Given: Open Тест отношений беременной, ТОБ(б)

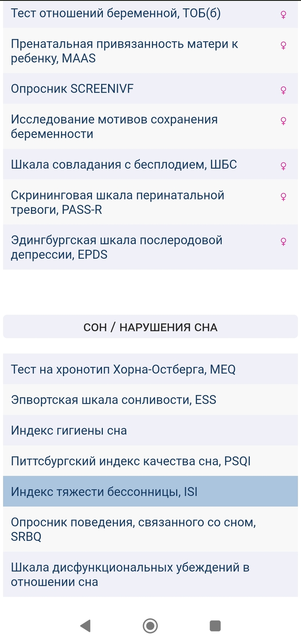Looking at the screenshot, I should tap(116, 13).
